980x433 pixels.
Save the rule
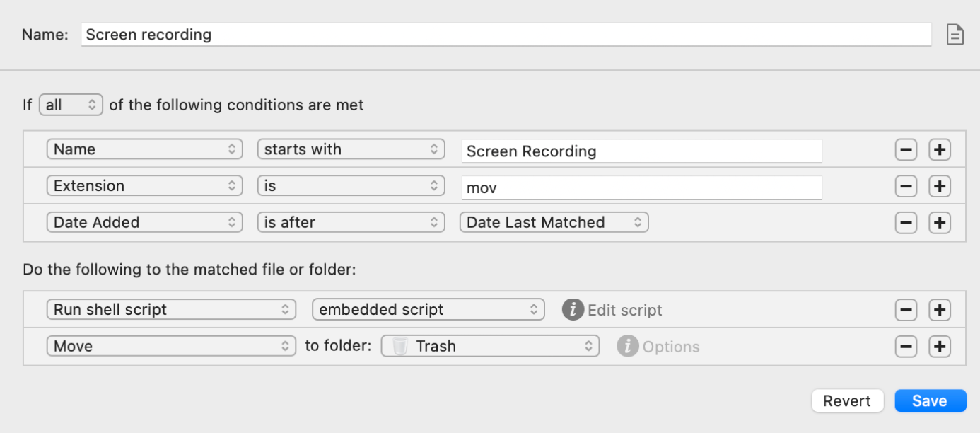point(930,400)
